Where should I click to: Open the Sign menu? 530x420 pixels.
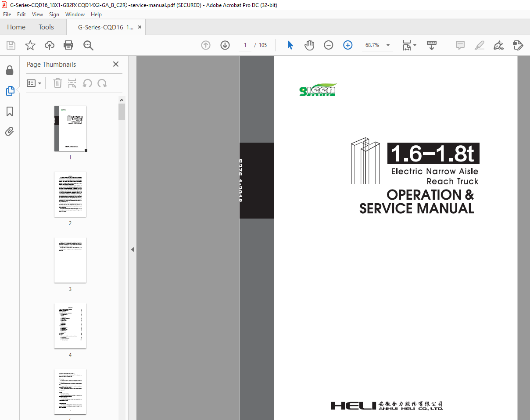54,14
